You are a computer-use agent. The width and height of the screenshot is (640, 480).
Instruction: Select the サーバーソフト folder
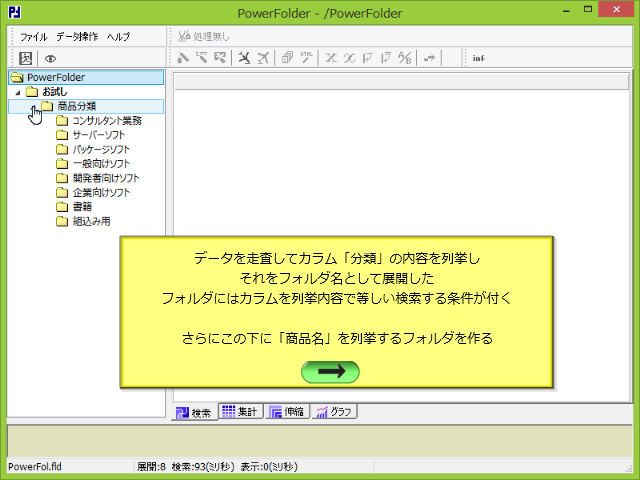click(99, 135)
